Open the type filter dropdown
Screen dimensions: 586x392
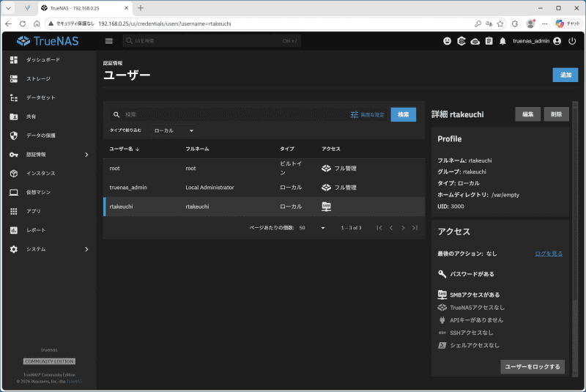tap(174, 131)
